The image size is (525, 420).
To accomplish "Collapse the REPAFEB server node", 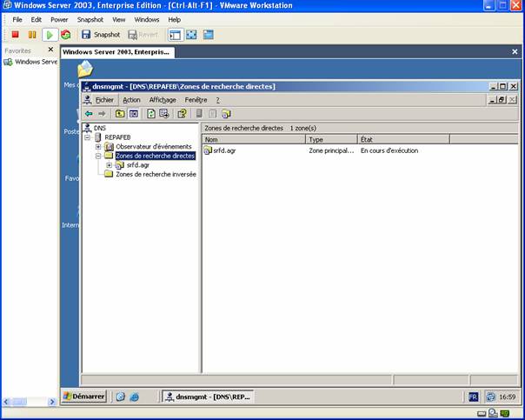I will click(x=88, y=137).
